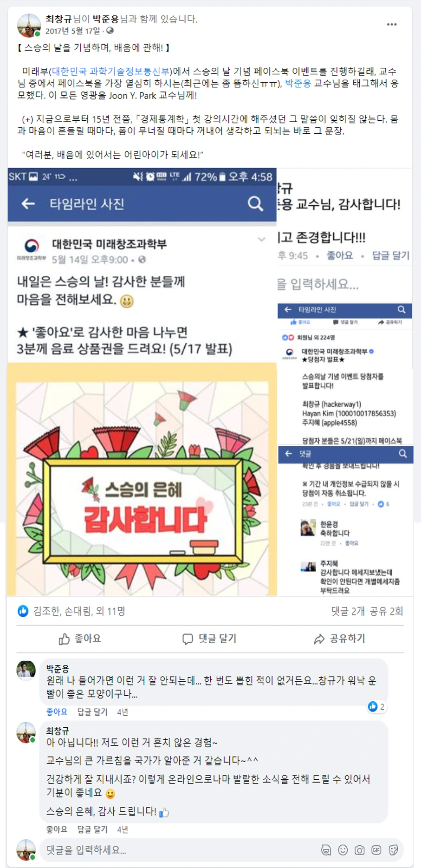
Task: Click 답글 달기 under 박준용's comment
Action: (x=92, y=712)
